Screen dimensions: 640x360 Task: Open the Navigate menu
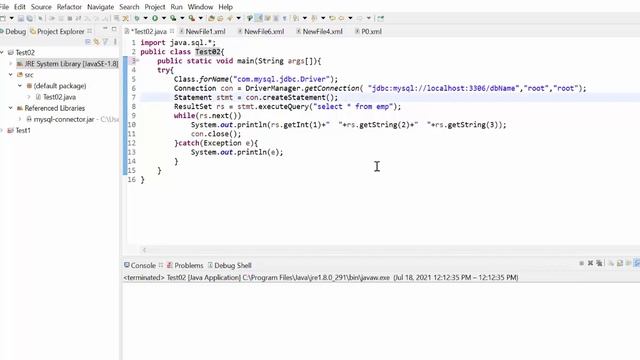[100, 7]
